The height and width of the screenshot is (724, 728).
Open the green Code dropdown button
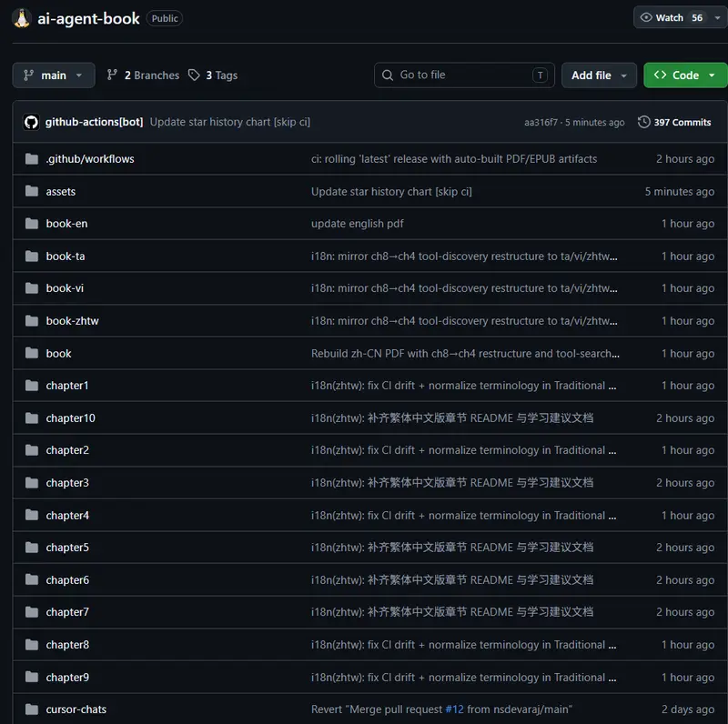coord(685,75)
